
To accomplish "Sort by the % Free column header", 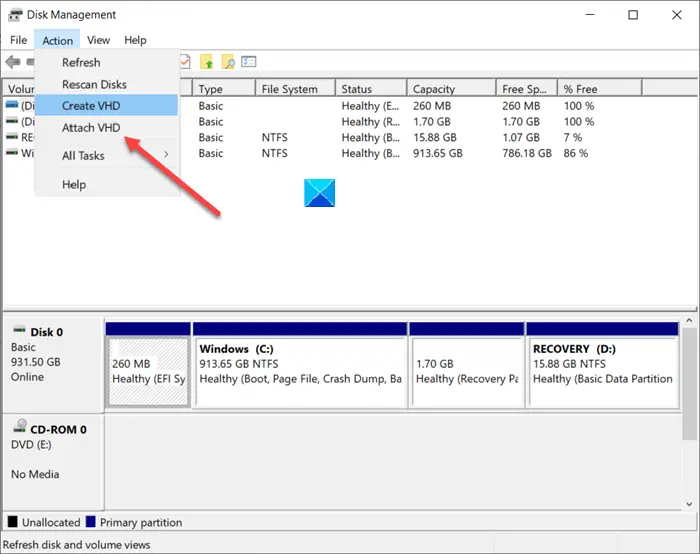I will click(x=600, y=89).
